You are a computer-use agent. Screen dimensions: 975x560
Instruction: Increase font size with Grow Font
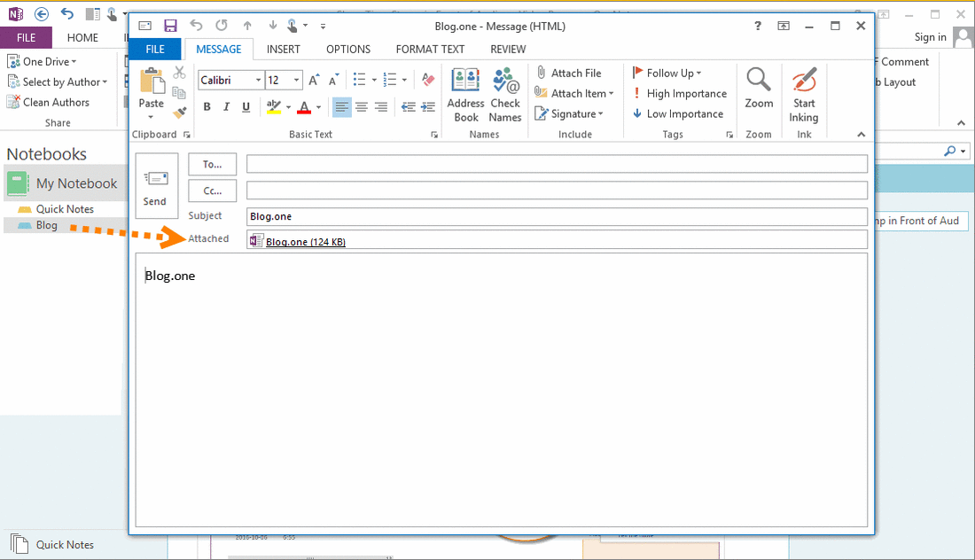[x=314, y=80]
